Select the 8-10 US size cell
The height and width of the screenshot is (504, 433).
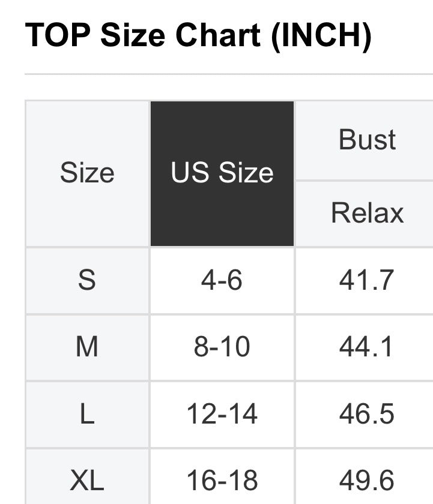[x=222, y=347]
